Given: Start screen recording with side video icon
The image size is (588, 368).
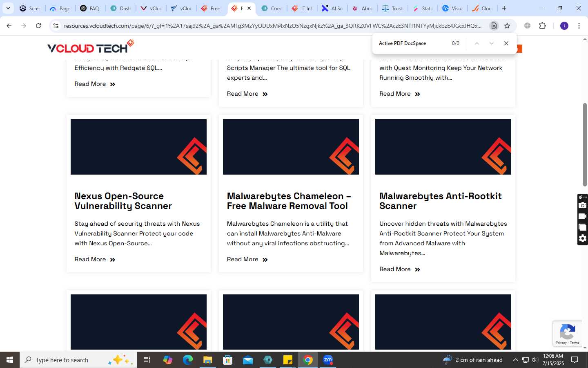Looking at the screenshot, I should (583, 216).
